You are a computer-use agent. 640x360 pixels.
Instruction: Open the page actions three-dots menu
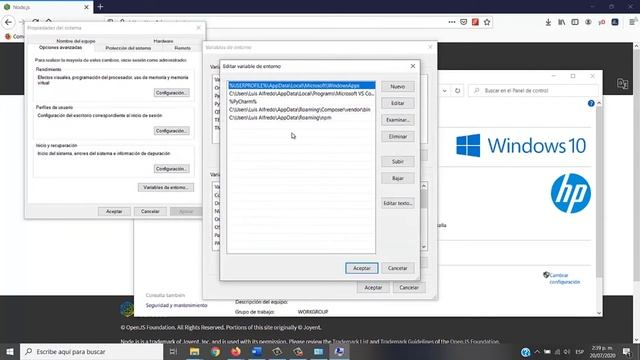point(451,22)
